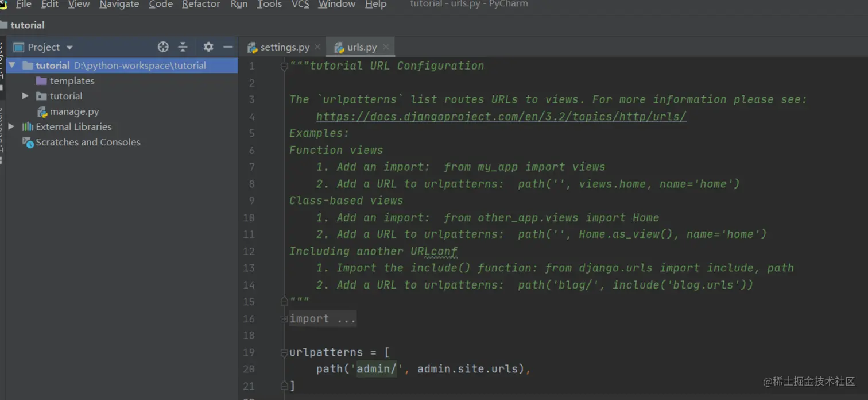The image size is (868, 400).
Task: Open the View menu
Action: [79, 5]
